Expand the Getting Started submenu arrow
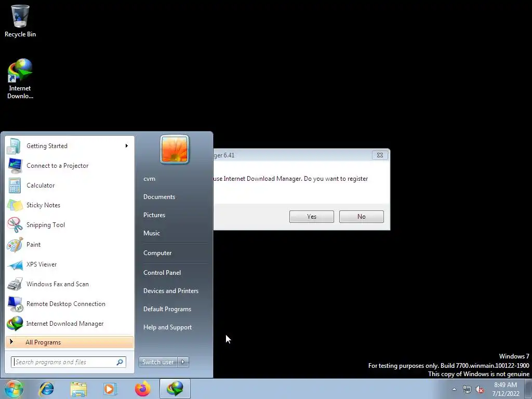 point(127,146)
